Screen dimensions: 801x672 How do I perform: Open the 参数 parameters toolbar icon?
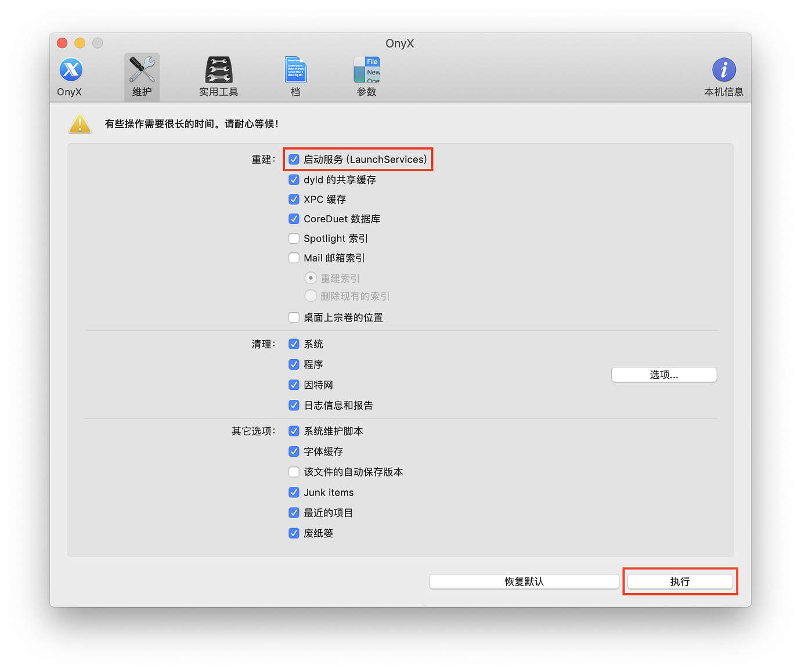tap(367, 70)
